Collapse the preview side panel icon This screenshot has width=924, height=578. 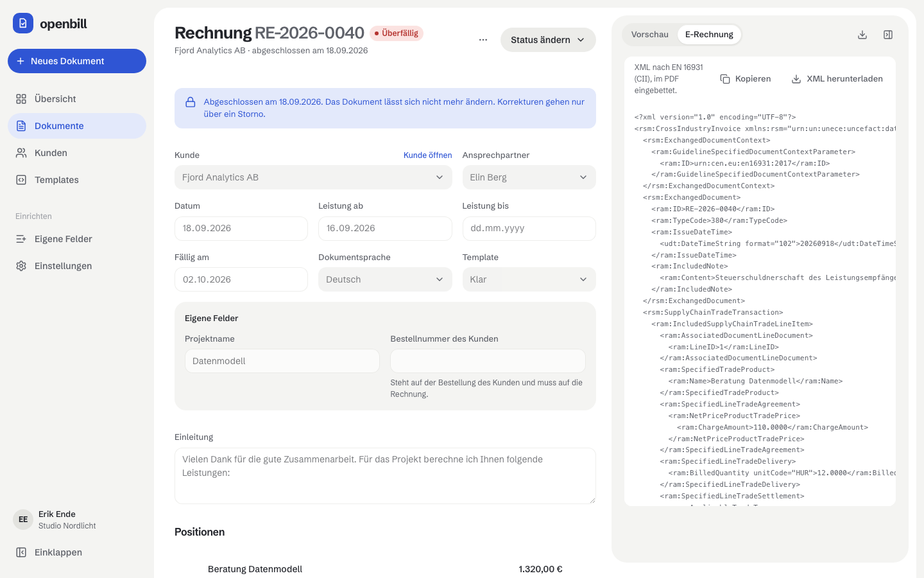coord(888,35)
